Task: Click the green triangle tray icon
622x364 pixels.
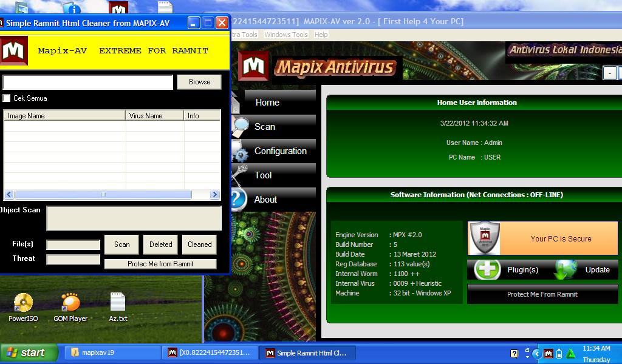Action: (570, 353)
